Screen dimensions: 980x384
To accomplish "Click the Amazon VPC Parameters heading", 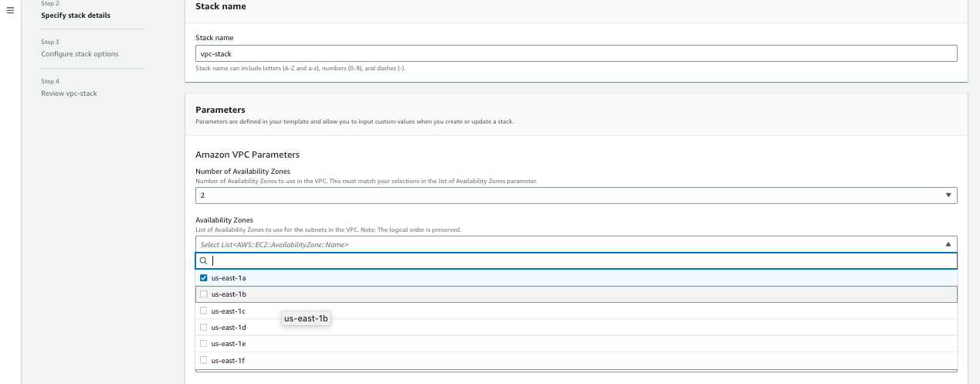I will pyautogui.click(x=247, y=155).
